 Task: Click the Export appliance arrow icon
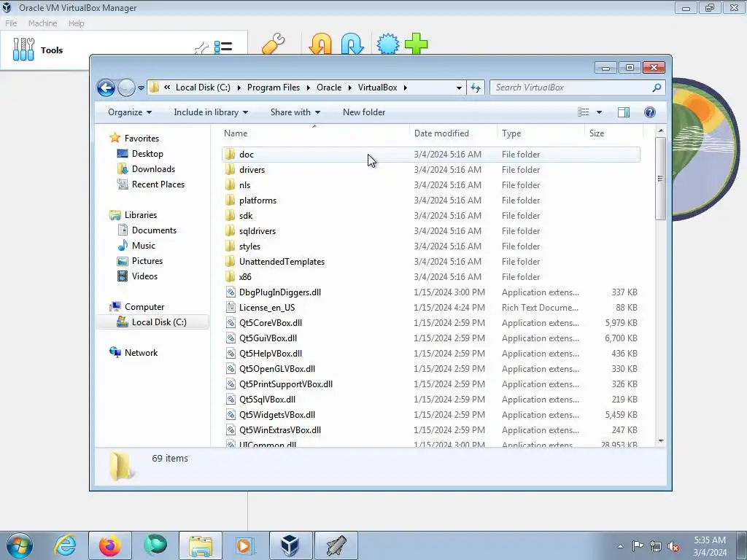tap(352, 44)
